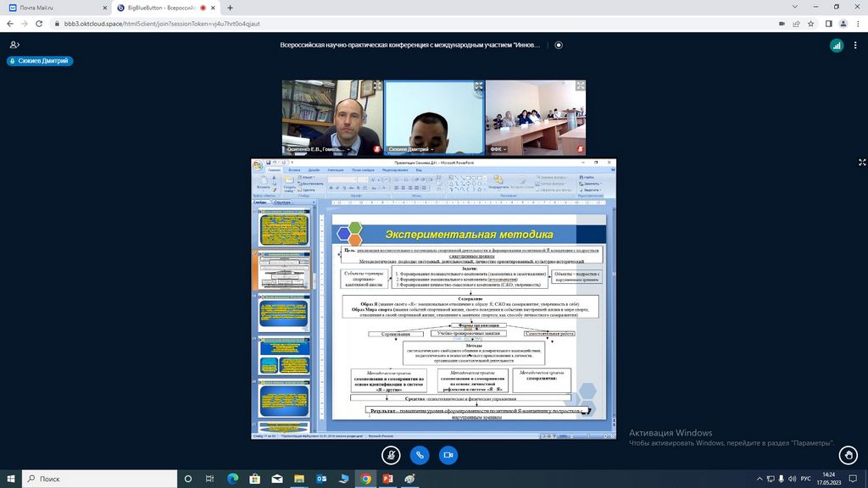Open the Chrome profile avatar
The image size is (868, 488).
pos(843,24)
